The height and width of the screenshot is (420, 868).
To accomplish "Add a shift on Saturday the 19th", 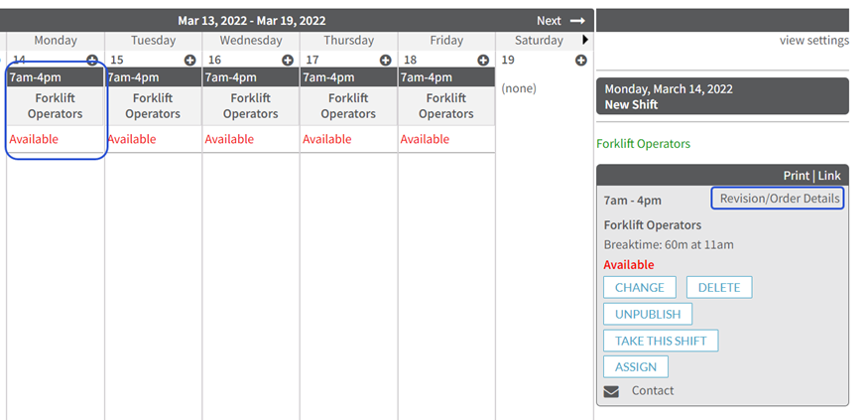I will tap(580, 61).
